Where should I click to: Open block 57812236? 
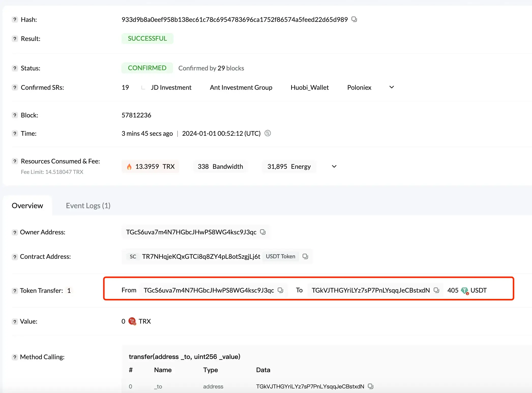pos(136,115)
